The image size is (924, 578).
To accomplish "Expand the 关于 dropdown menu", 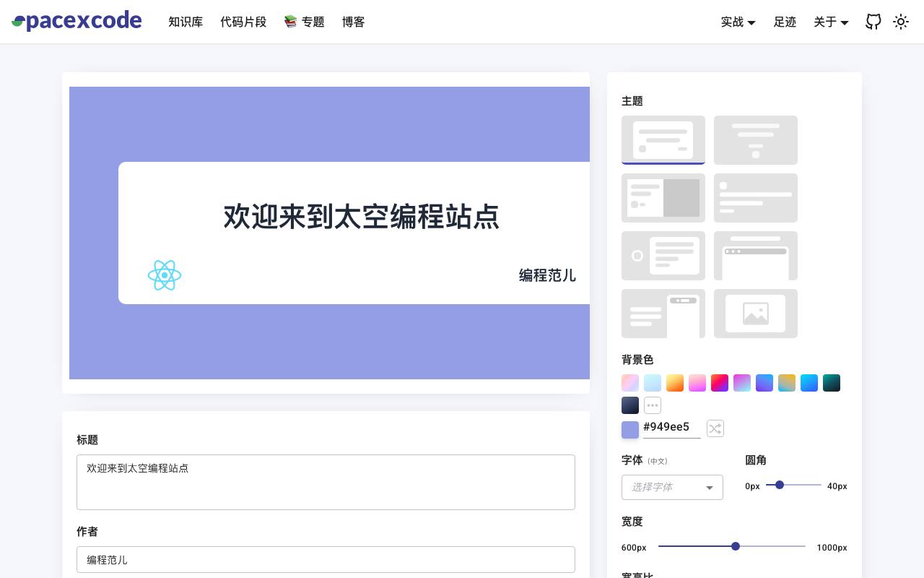I will pyautogui.click(x=831, y=22).
